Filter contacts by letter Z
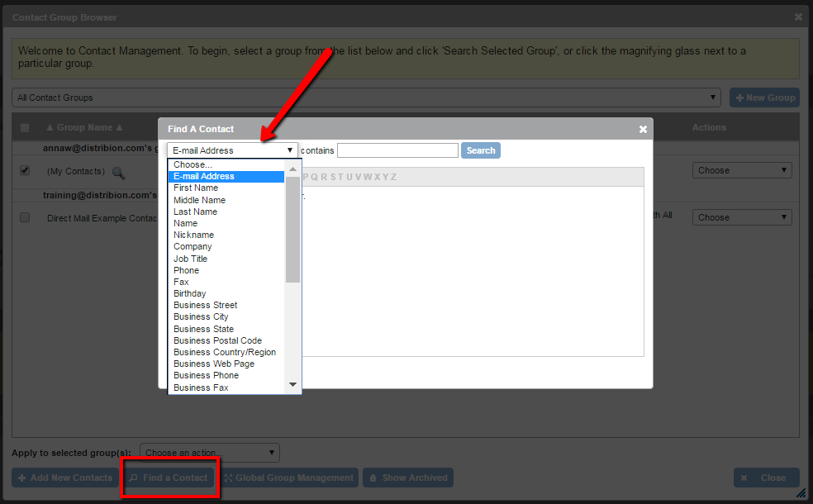Screen dimensions: 813x504 393,177
